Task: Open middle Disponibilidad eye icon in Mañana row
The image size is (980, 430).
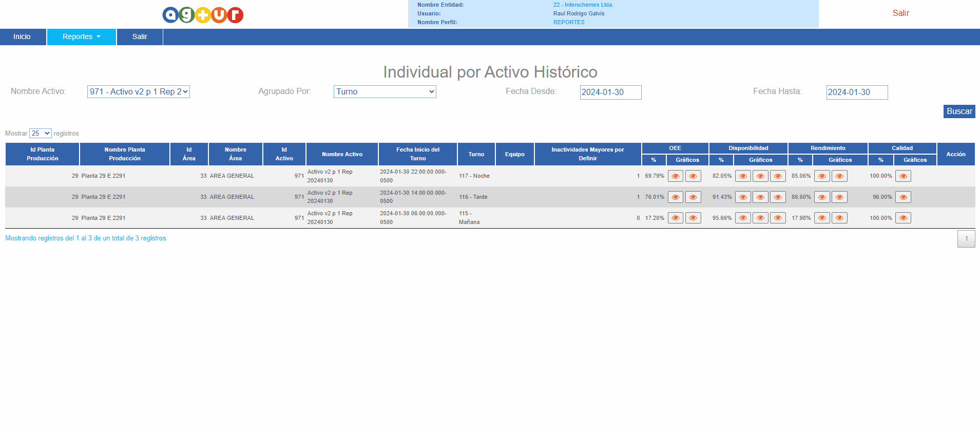Action: 760,218
